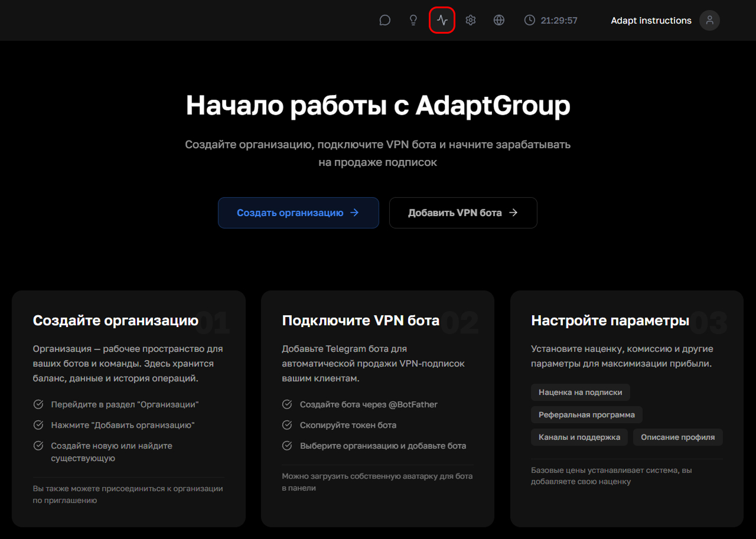Click the clock icon beside 21:29:57
This screenshot has width=756, height=539.
(x=530, y=21)
